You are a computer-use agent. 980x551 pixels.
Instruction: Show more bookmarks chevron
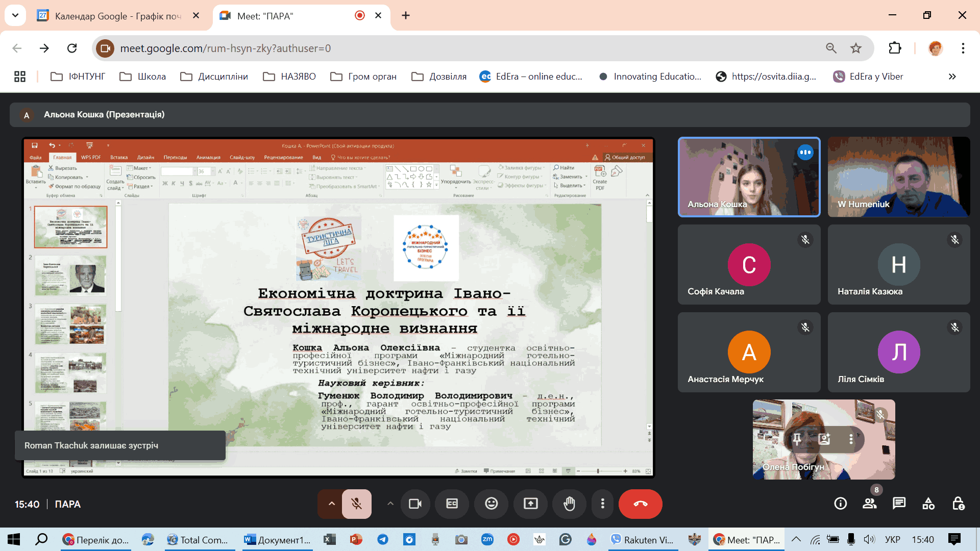[952, 77]
